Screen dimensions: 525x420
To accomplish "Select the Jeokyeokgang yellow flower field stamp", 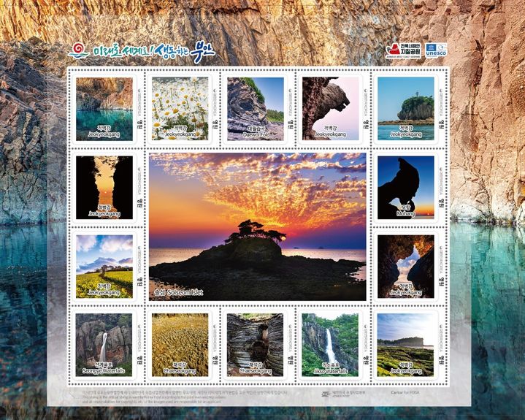I will coord(104,267).
